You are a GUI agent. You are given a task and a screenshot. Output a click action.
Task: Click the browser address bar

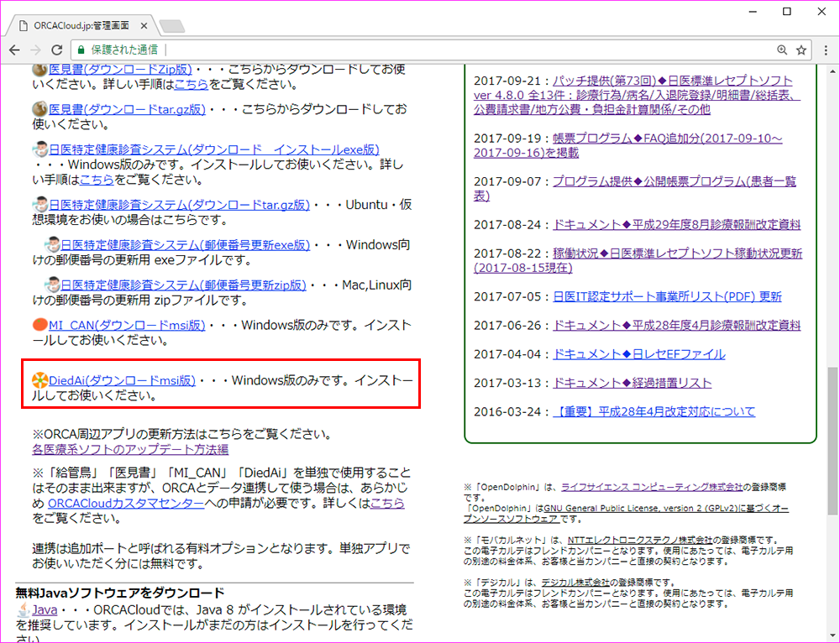[x=420, y=50]
